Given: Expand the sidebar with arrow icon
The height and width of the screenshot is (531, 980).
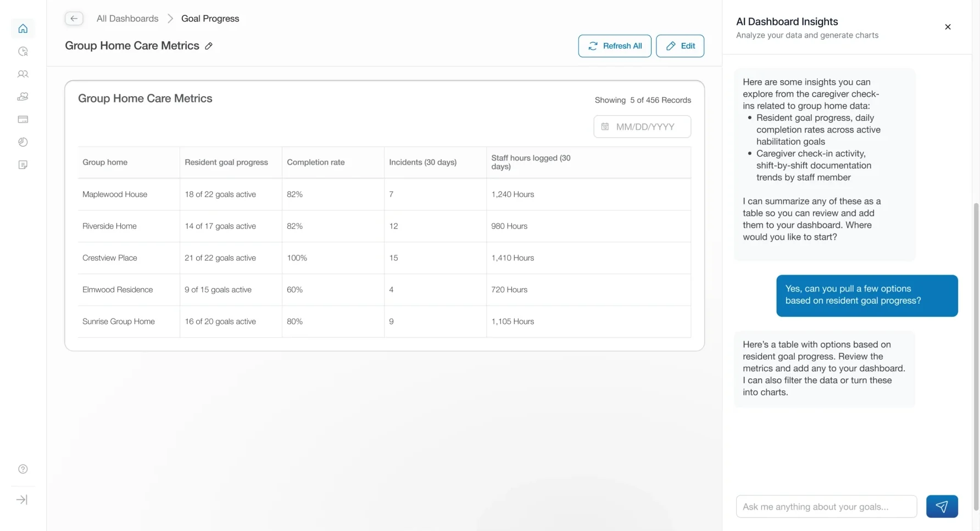Looking at the screenshot, I should (23, 500).
